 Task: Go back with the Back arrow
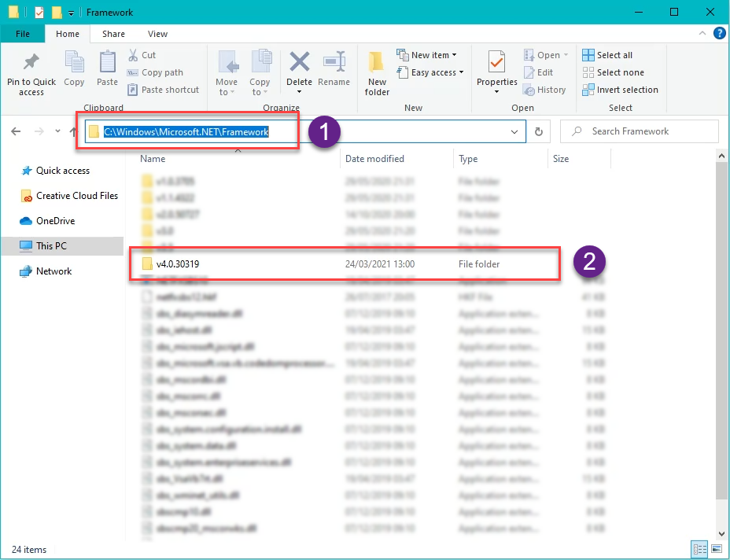click(16, 131)
